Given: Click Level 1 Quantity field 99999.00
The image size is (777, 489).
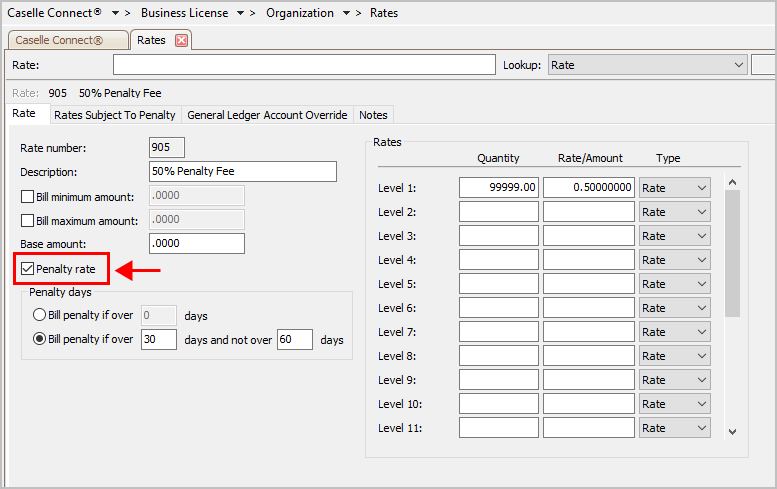Looking at the screenshot, I should coord(499,188).
